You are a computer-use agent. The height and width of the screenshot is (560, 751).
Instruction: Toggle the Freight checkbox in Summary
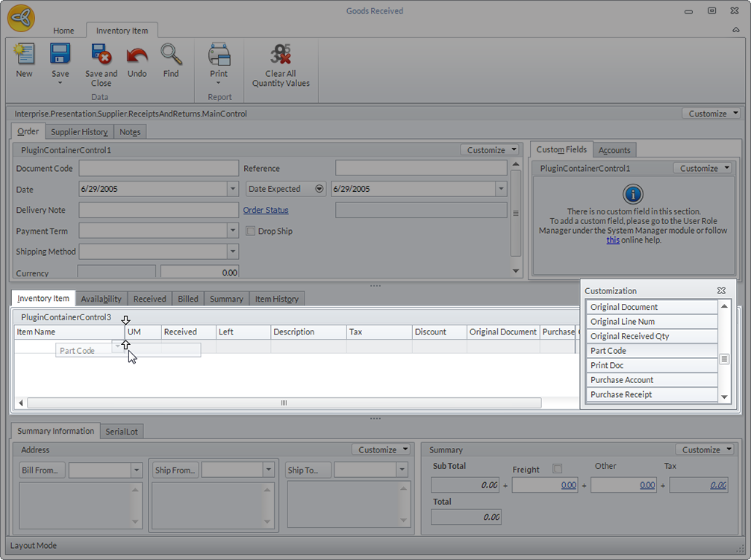pos(556,469)
